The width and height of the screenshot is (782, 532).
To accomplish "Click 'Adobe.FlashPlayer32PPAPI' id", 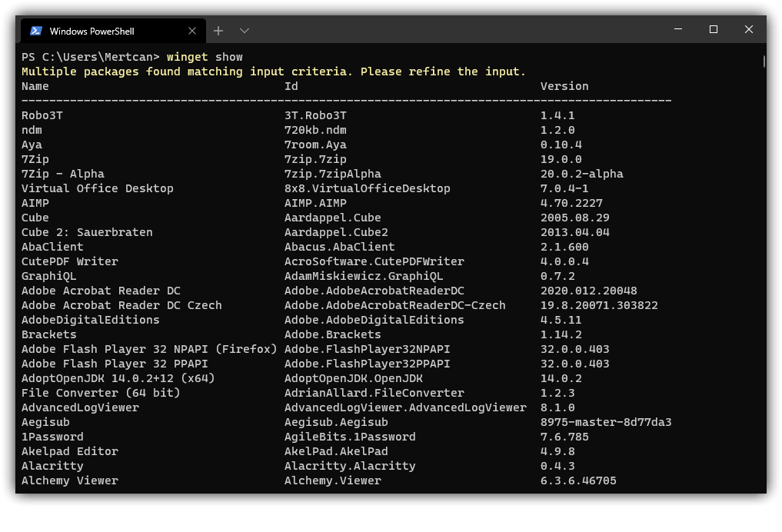I will click(367, 364).
